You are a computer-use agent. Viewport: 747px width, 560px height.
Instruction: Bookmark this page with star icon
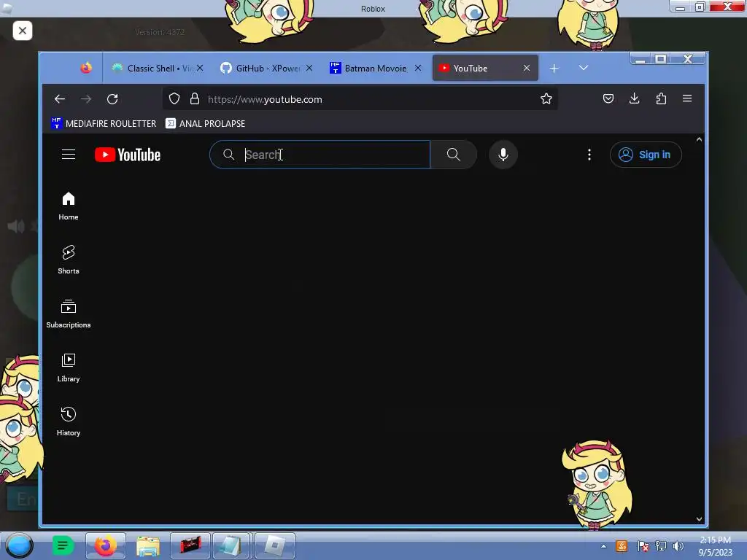pos(546,98)
